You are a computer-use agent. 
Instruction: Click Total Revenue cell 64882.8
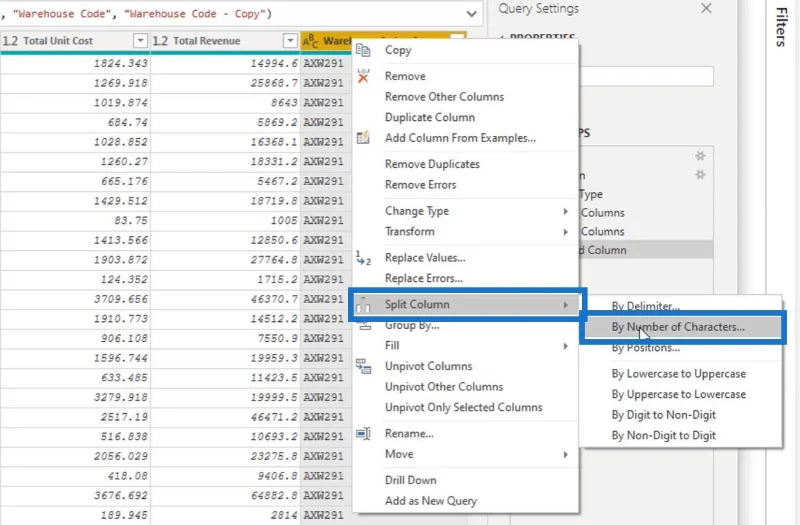coord(225,495)
